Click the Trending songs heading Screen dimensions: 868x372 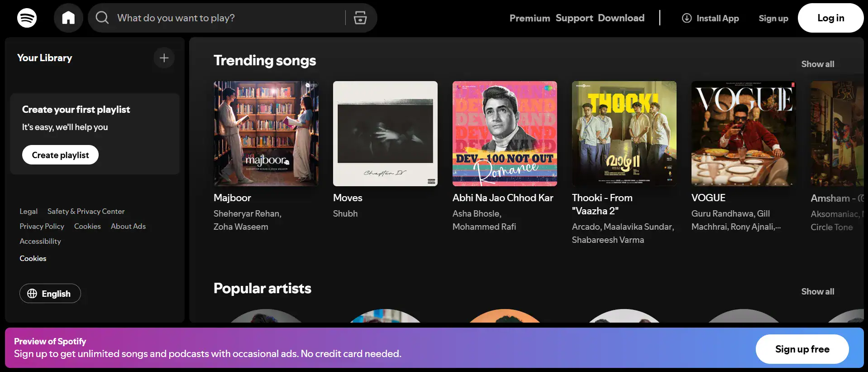(x=265, y=61)
